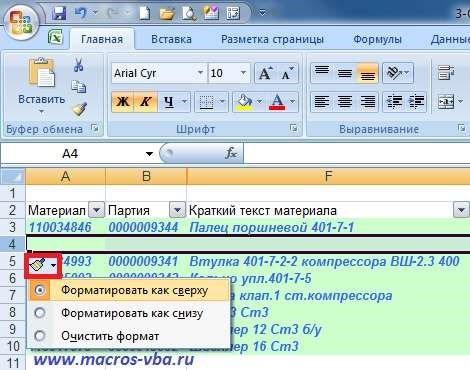Align text to bottom of cell
Screen dimensions: 470x370
click(x=368, y=73)
